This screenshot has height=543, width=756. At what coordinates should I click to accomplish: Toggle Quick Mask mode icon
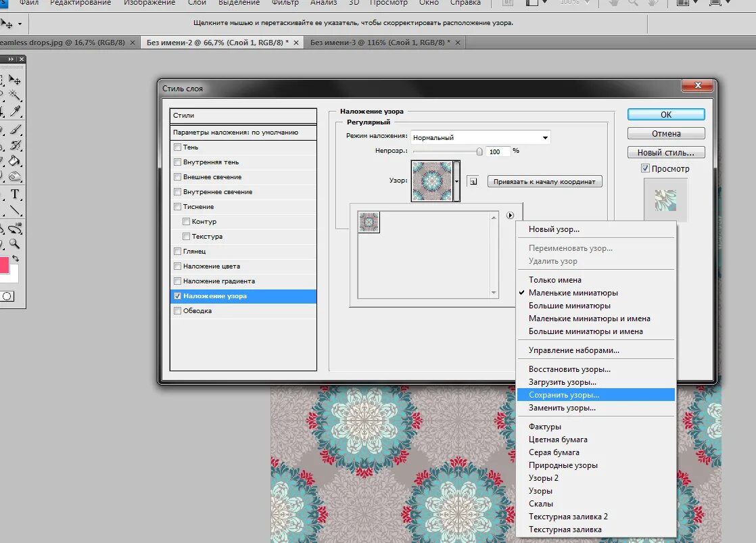pos(7,296)
